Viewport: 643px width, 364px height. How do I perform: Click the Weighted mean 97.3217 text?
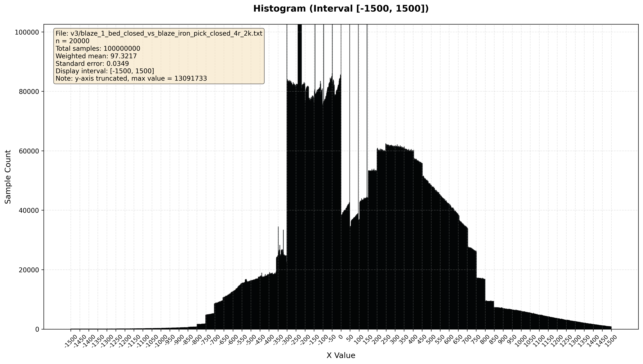click(96, 56)
